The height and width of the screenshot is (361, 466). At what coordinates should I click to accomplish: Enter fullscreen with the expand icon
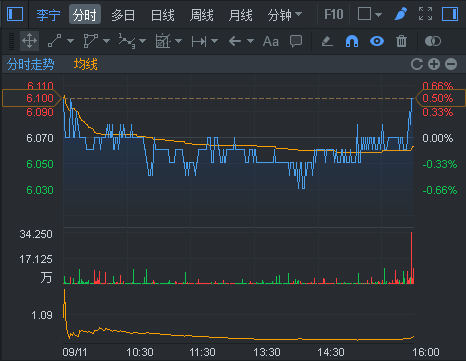(x=425, y=14)
